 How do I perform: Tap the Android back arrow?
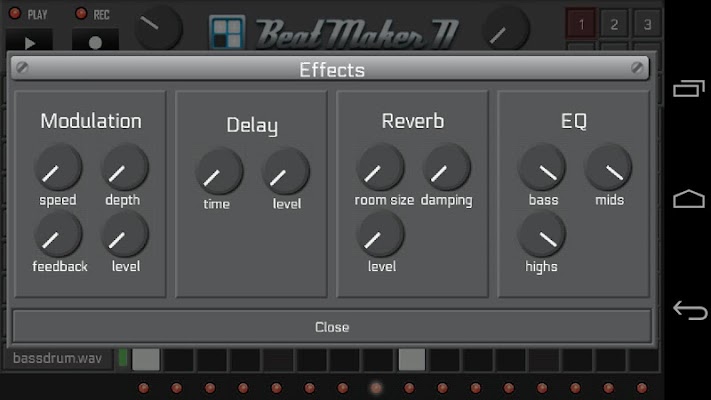[690, 310]
